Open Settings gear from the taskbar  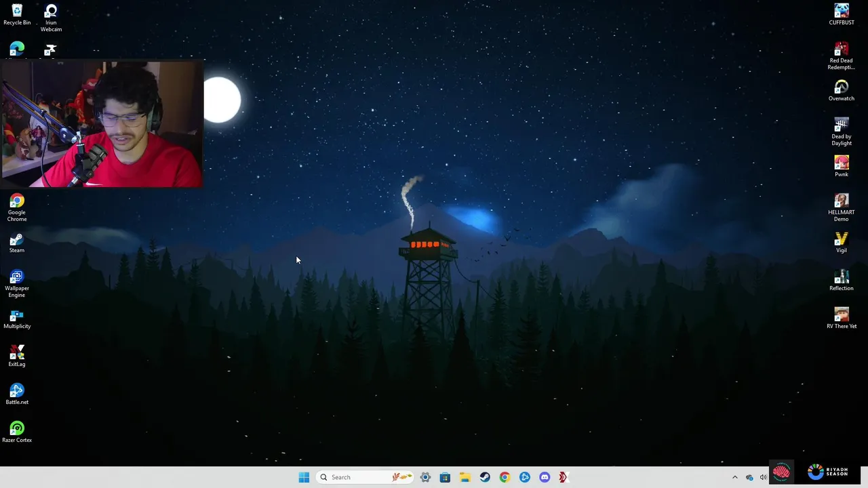(x=425, y=477)
